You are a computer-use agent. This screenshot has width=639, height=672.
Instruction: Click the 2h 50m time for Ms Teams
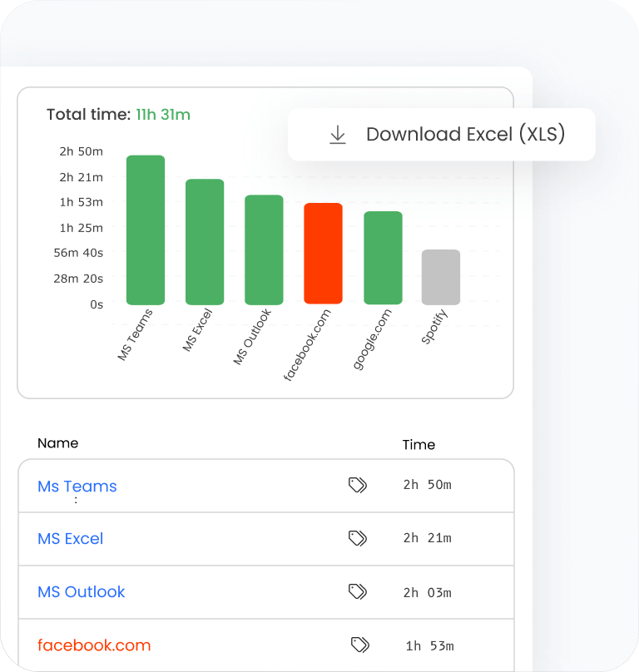pos(427,485)
